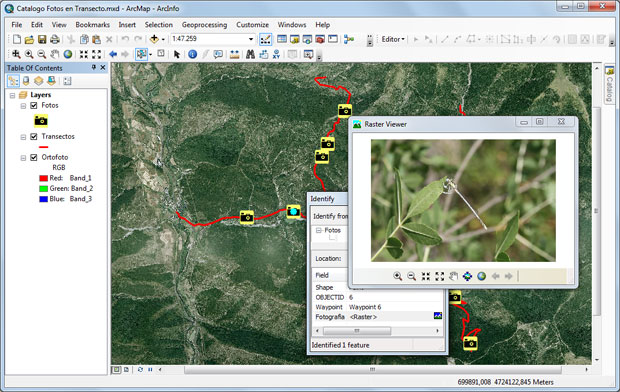
Task: Go back to previous extent blue arrow
Action: tap(113, 54)
